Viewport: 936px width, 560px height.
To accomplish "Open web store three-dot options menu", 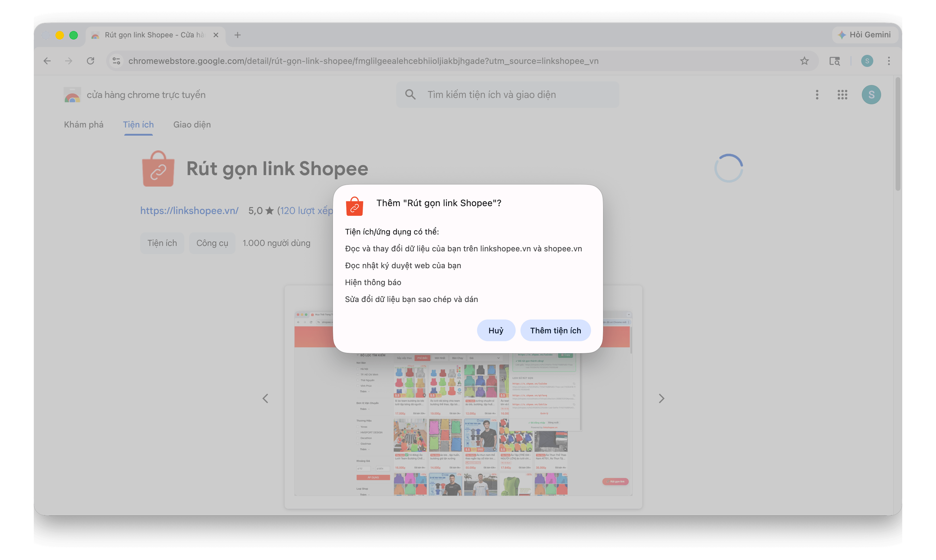I will pyautogui.click(x=817, y=95).
